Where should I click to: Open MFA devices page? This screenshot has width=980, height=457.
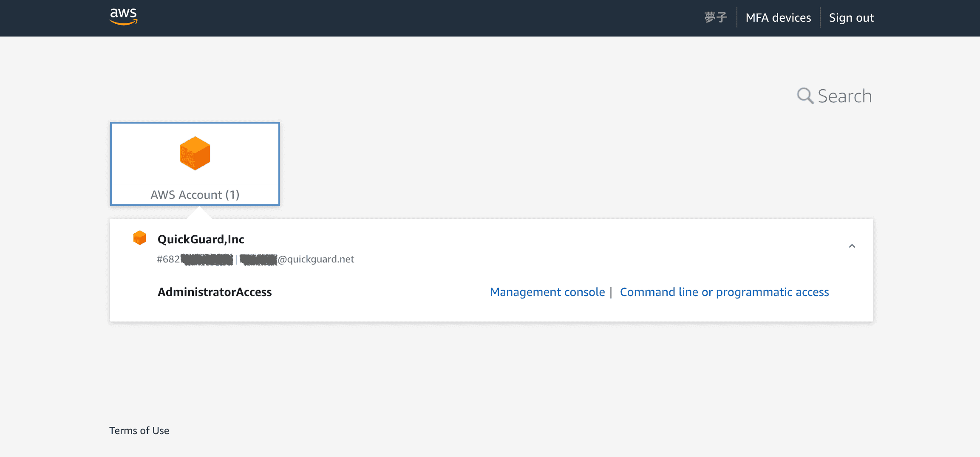click(778, 18)
